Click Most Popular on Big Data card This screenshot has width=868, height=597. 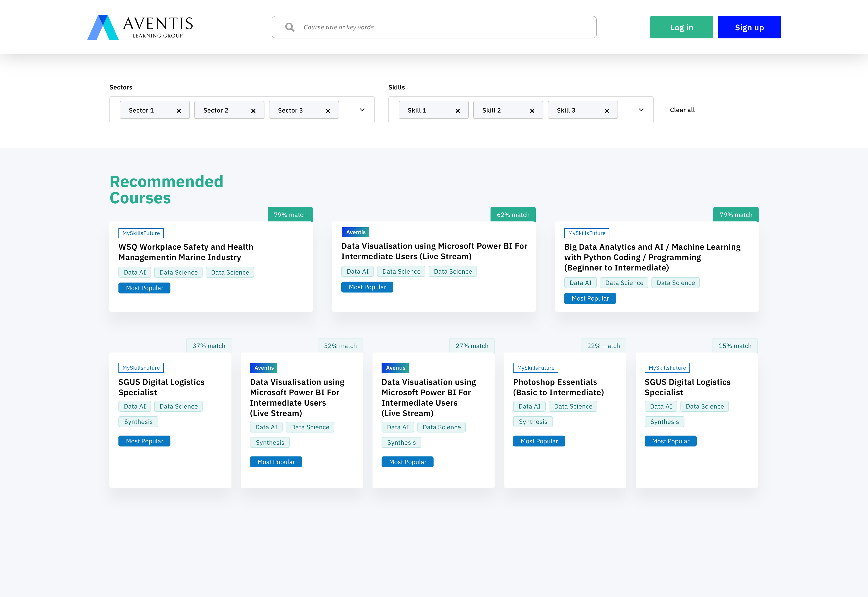pyautogui.click(x=590, y=298)
